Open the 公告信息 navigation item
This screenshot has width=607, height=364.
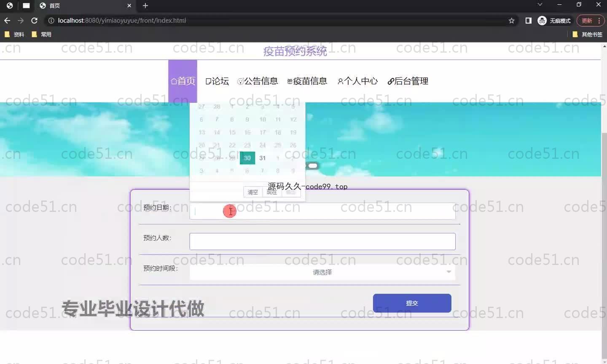pos(258,81)
